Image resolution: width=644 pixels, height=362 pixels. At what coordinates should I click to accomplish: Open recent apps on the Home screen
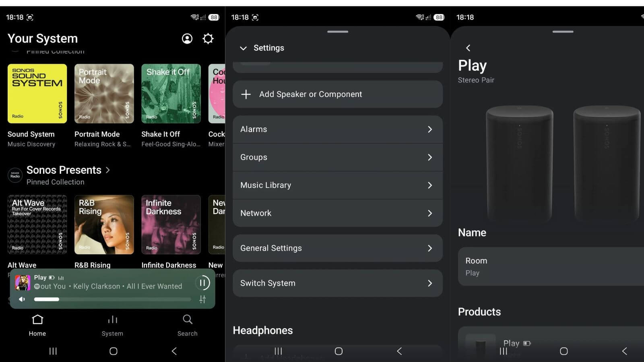click(53, 351)
